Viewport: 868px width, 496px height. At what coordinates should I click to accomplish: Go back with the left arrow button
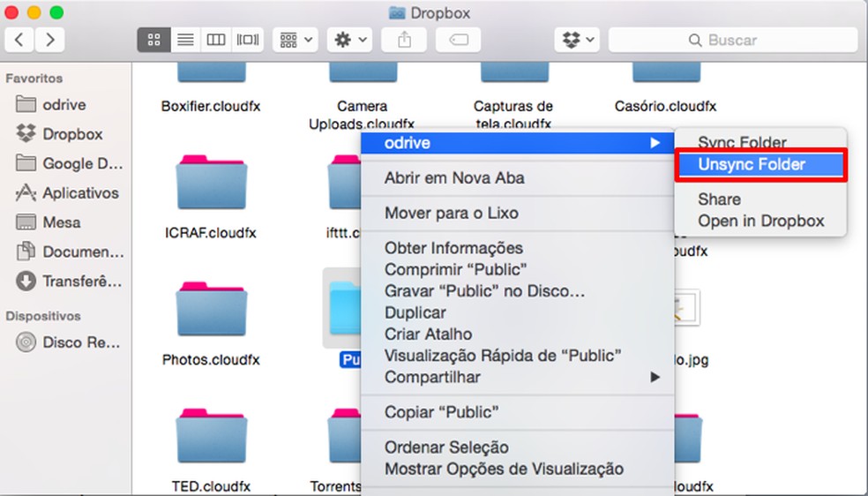click(x=19, y=40)
